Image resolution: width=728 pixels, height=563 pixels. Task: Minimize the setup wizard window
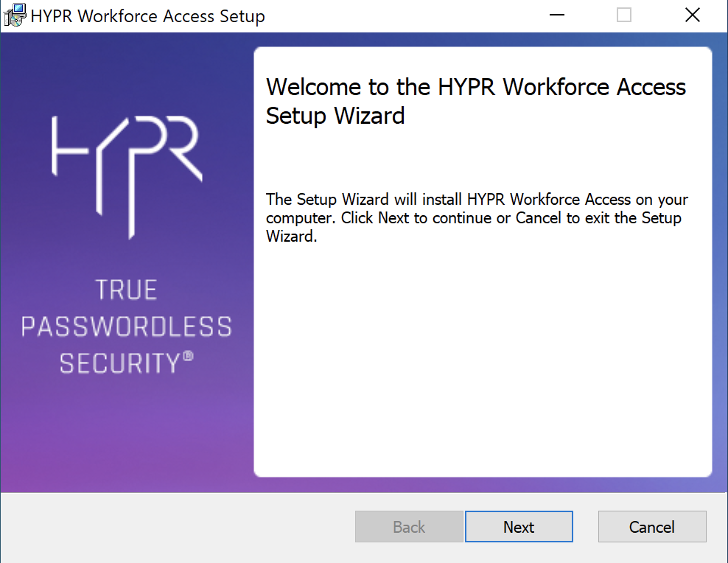(x=556, y=15)
